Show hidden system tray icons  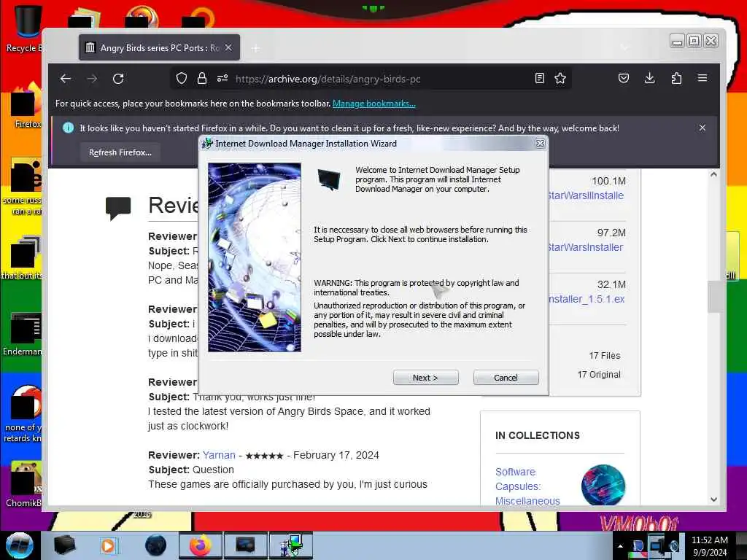pyautogui.click(x=620, y=546)
